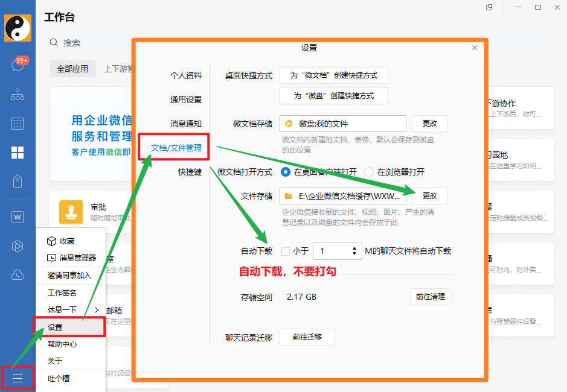Open the hamburger main menu icon
567x392 pixels.
18,378
